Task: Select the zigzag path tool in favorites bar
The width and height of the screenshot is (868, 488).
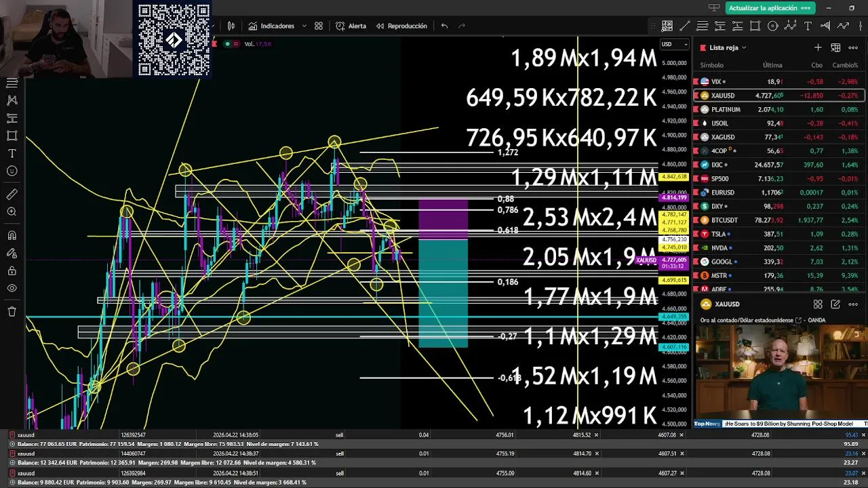Action: pos(843,26)
